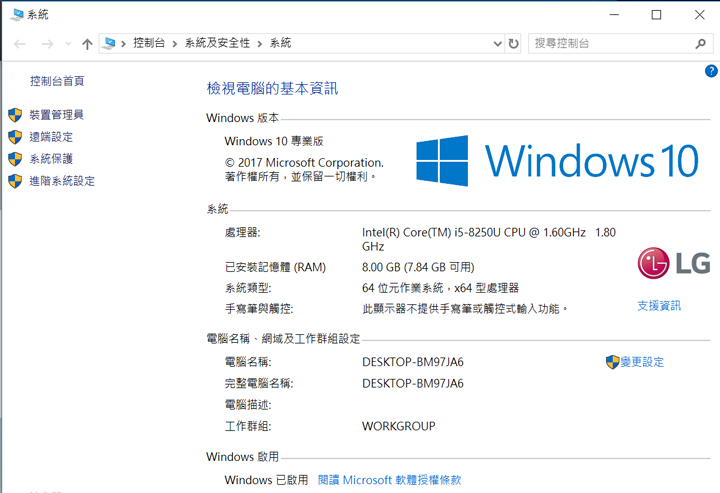Go up one level with up arrow

87,44
